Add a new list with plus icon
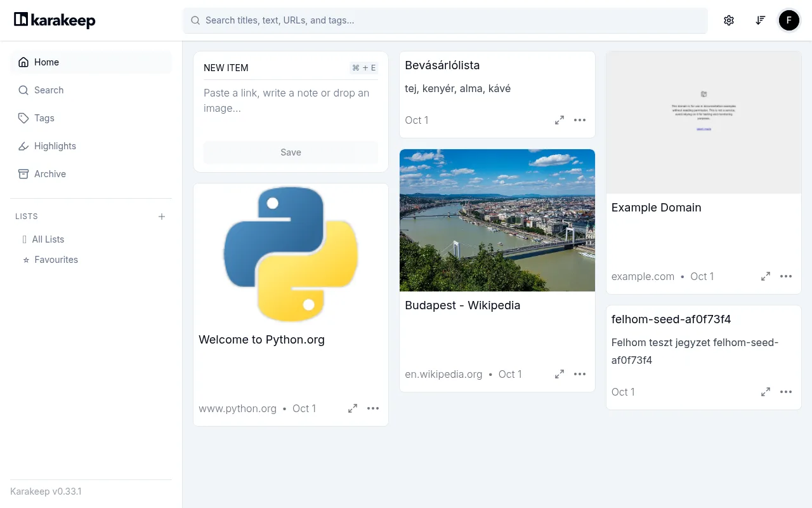Screen dimensions: 812x508 (162, 217)
